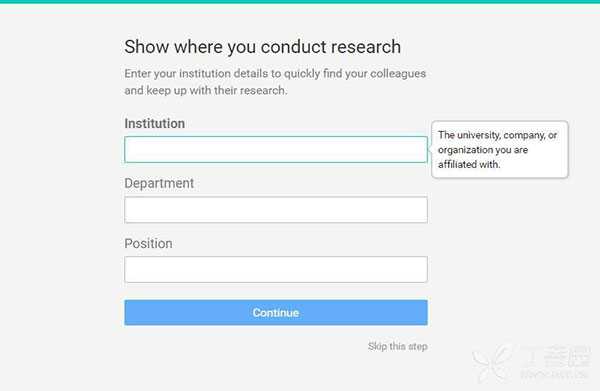The height and width of the screenshot is (391, 600).
Task: Click the Institution help tooltip box
Action: 500,150
